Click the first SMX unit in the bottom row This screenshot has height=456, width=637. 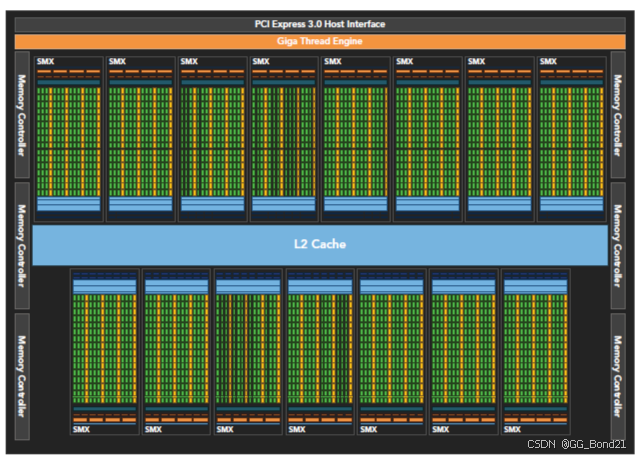[x=104, y=352]
